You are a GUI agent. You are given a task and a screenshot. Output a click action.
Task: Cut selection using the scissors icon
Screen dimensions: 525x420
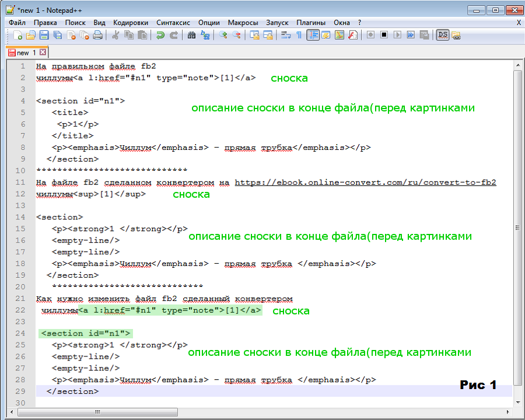116,35
